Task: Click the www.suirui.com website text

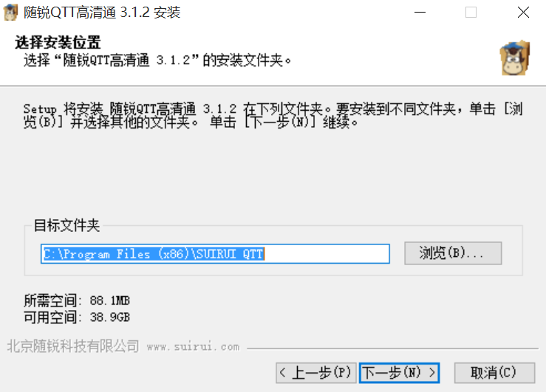Action: [194, 347]
